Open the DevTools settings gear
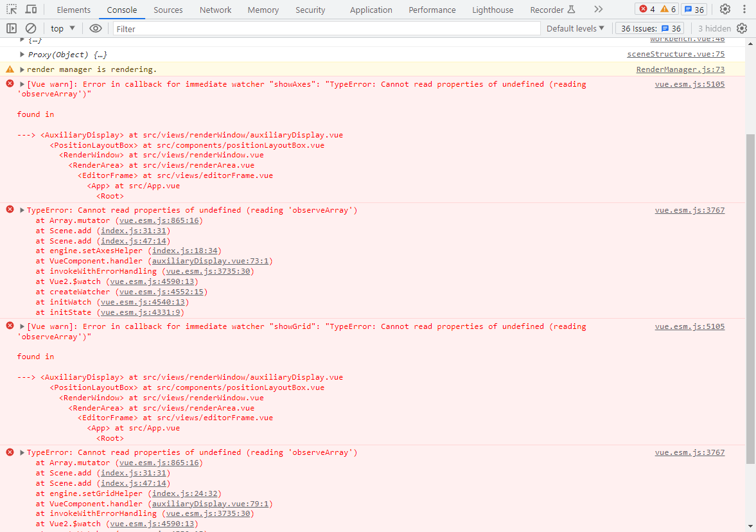 725,9
